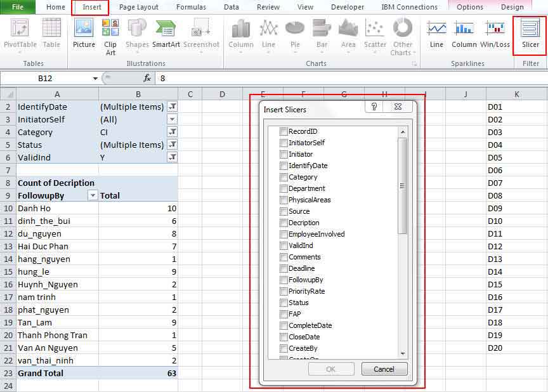Enable the Department slicer checkbox

coord(284,188)
